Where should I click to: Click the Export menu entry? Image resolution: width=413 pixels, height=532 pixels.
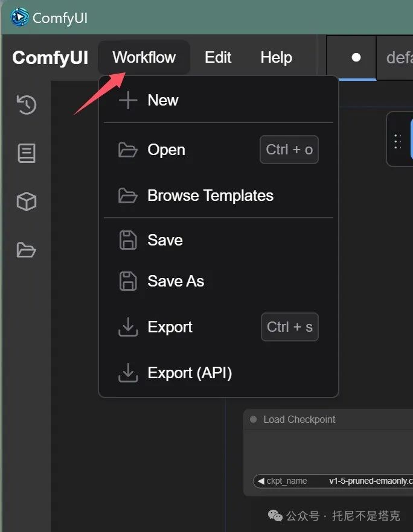219,327
